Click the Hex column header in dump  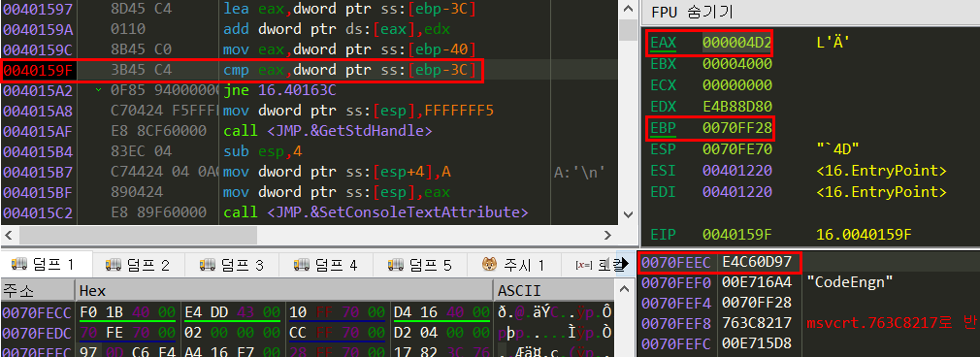(x=284, y=290)
